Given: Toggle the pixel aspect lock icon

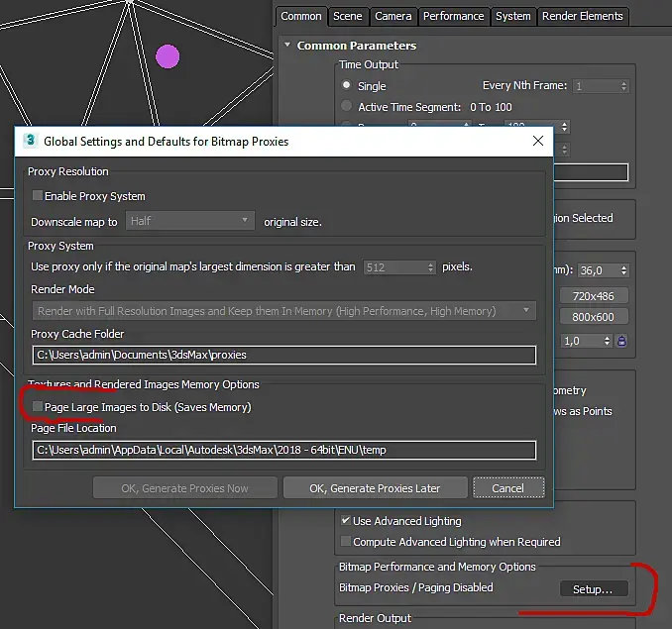Looking at the screenshot, I should (621, 342).
